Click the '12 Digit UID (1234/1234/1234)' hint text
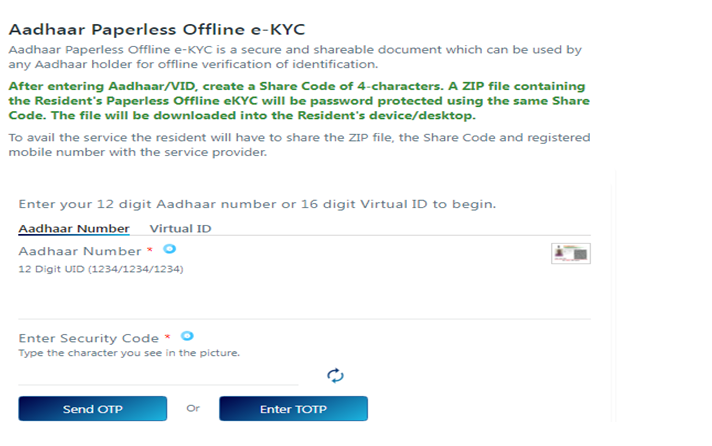 [101, 269]
